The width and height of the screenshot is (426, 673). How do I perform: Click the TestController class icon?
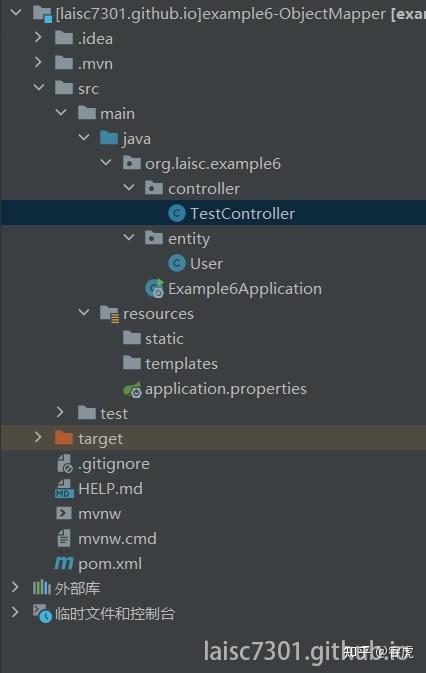pyautogui.click(x=177, y=213)
